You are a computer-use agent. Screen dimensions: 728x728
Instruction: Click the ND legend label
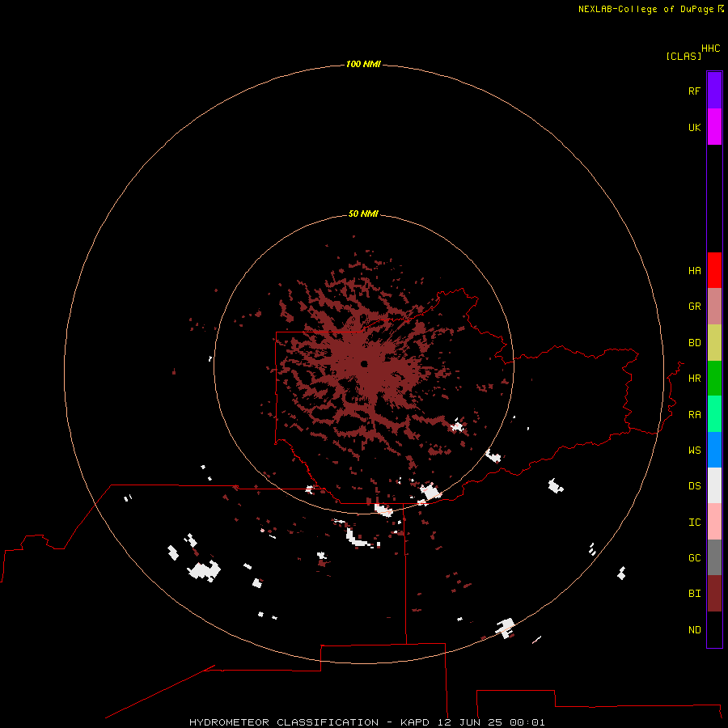tap(694, 630)
